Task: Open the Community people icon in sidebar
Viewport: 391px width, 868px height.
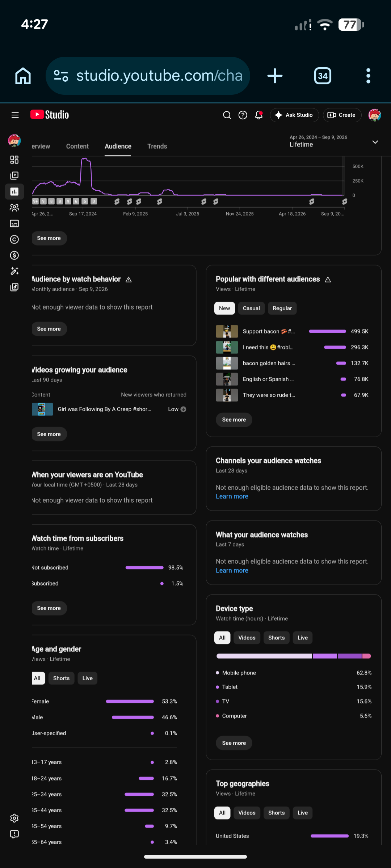Action: (14, 208)
